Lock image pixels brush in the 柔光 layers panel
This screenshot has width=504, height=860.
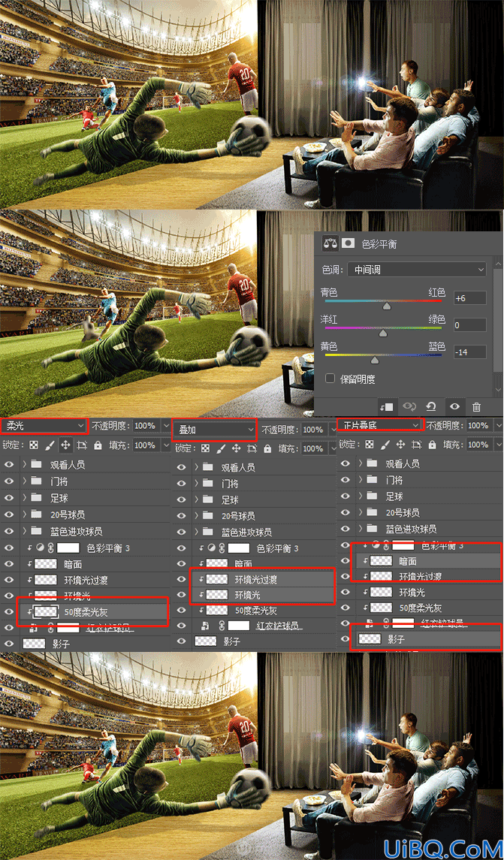coord(50,445)
